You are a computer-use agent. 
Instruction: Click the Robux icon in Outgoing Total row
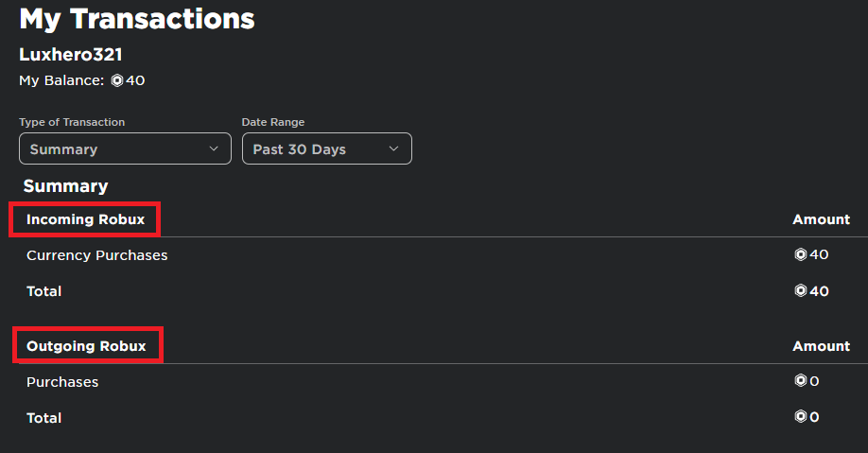(x=801, y=417)
